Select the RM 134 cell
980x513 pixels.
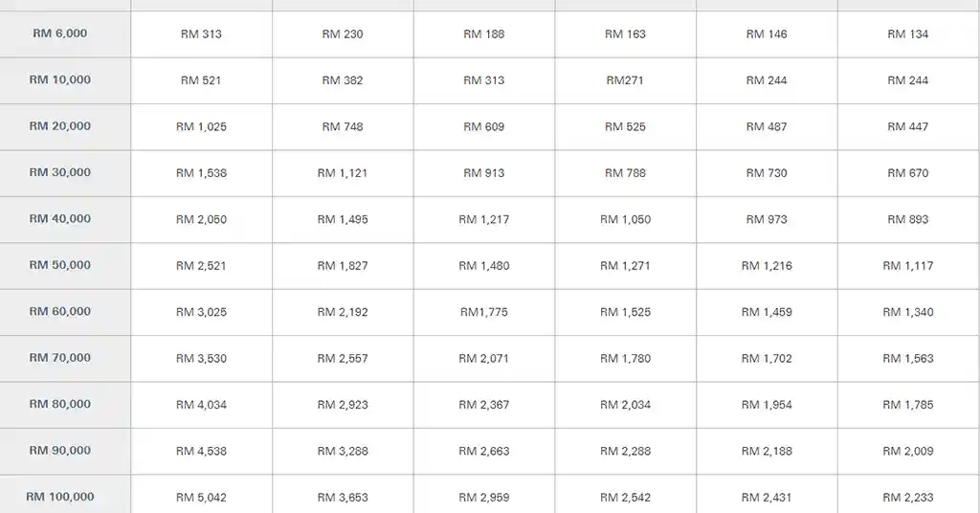909,33
